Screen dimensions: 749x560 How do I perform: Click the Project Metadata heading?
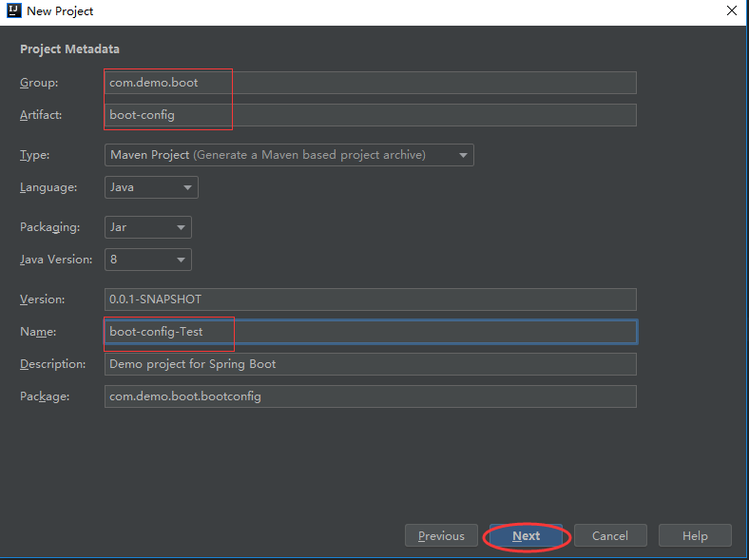pyautogui.click(x=69, y=48)
